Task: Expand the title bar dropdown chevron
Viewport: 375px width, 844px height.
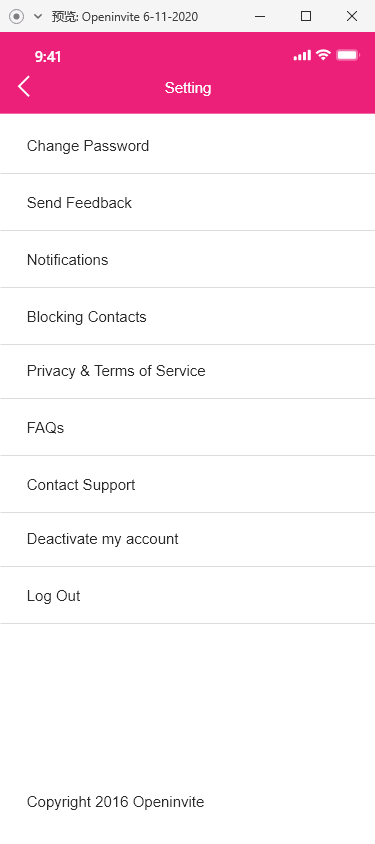Action: click(x=38, y=16)
